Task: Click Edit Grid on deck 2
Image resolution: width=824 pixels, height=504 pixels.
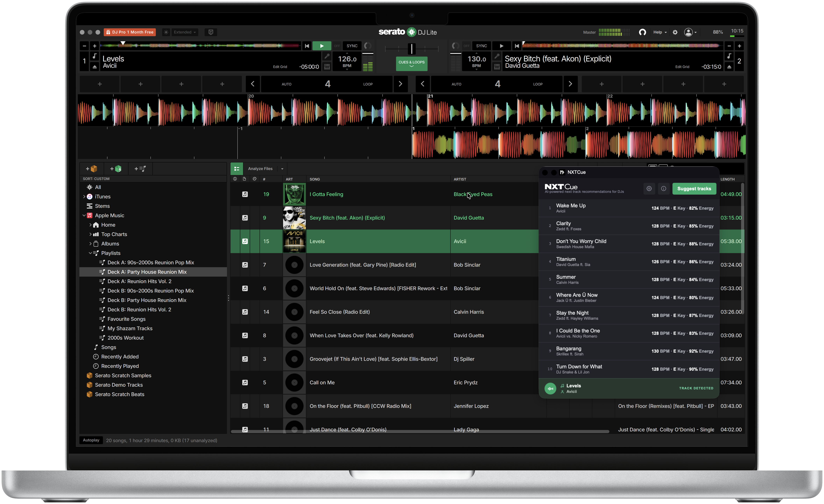Action: [x=682, y=67]
